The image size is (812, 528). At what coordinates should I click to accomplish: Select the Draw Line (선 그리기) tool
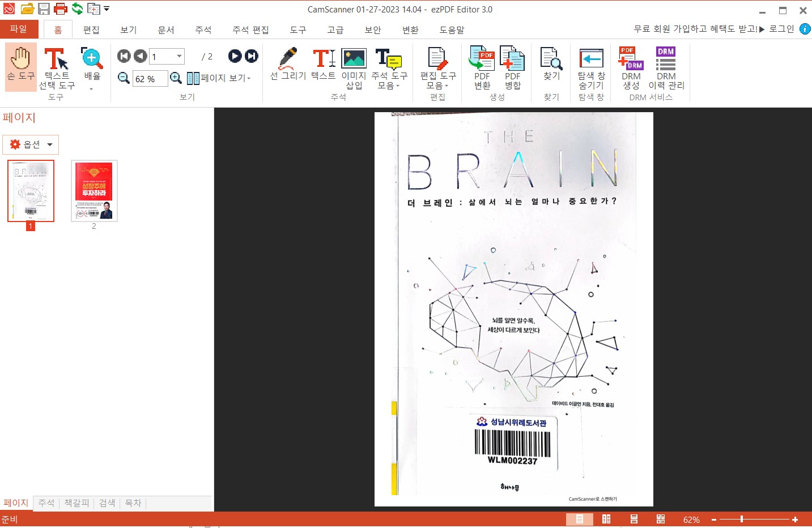click(x=288, y=65)
